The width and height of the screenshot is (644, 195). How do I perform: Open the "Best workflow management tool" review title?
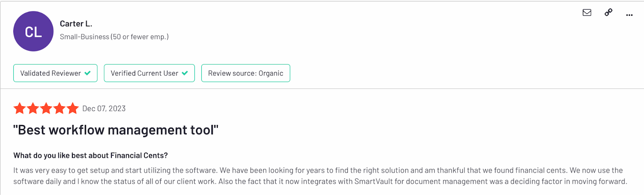pos(116,130)
